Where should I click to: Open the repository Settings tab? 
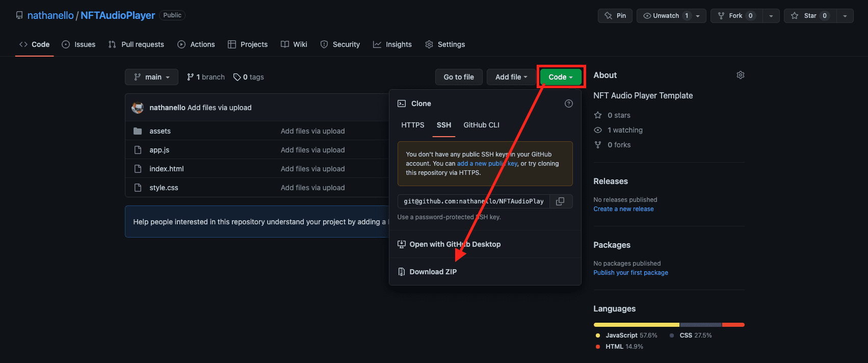[x=445, y=44]
